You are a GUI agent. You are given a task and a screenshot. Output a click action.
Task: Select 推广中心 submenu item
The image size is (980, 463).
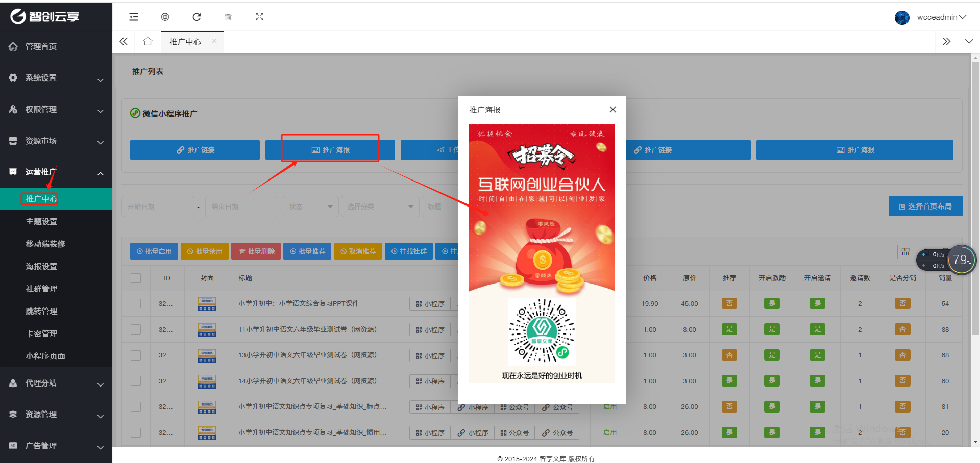pyautogui.click(x=56, y=199)
